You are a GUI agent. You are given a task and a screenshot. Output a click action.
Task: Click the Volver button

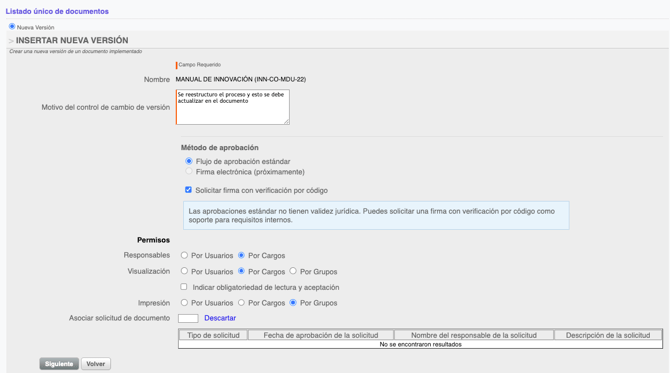click(96, 364)
